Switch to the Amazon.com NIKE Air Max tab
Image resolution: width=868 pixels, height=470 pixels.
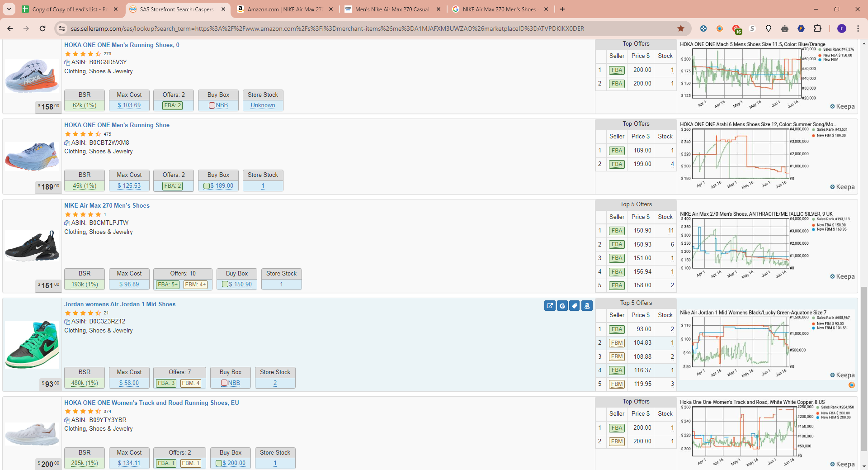pos(285,9)
